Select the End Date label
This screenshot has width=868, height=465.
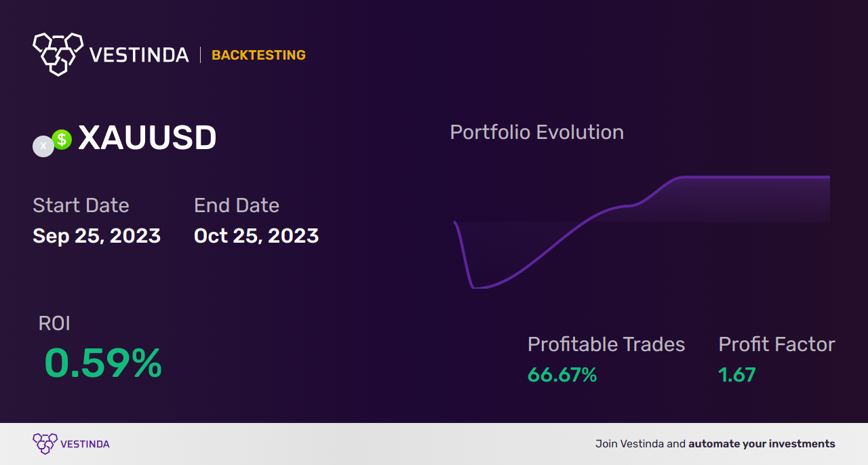click(237, 205)
